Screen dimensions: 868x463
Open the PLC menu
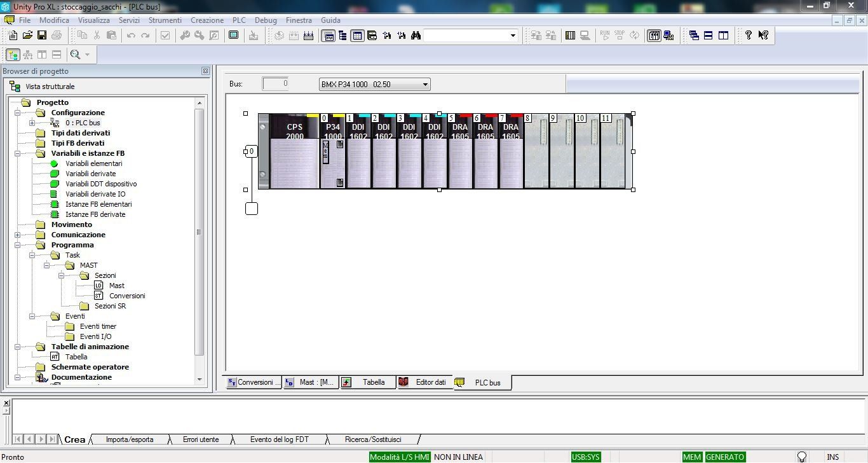pos(239,20)
